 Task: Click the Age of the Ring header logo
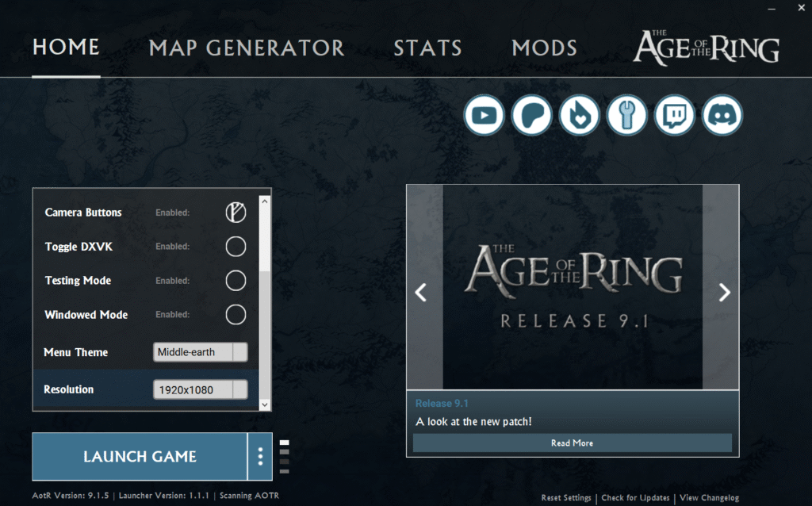(x=707, y=48)
